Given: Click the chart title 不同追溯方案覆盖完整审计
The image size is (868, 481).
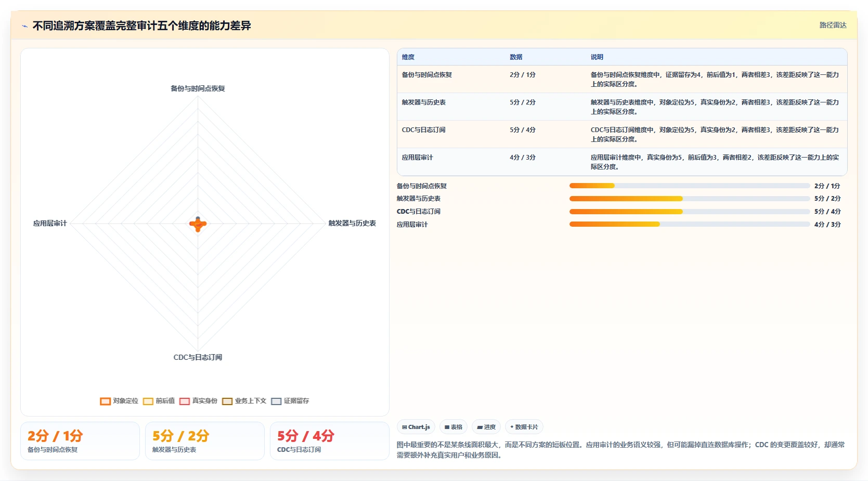Looking at the screenshot, I should click(x=142, y=25).
